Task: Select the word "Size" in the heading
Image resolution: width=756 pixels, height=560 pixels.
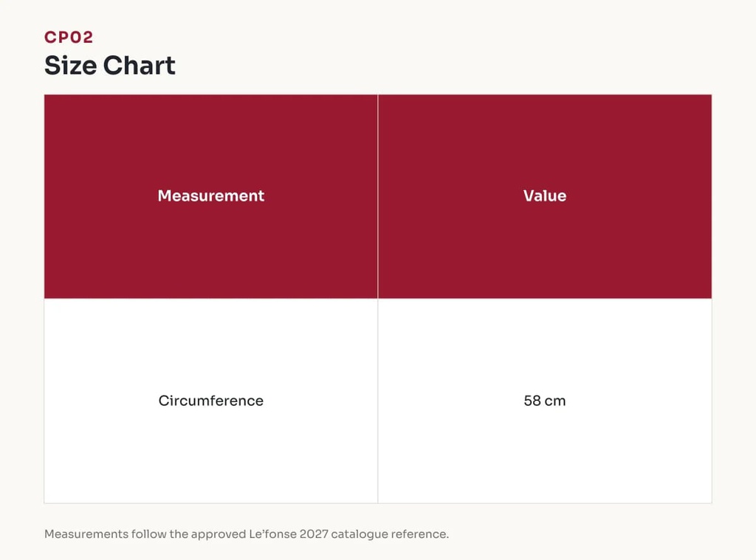Action: click(x=70, y=65)
